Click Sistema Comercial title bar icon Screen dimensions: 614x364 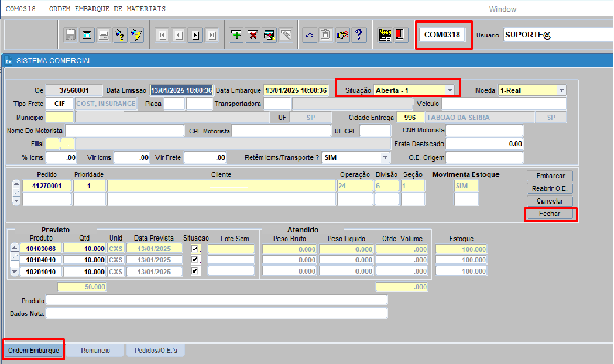tap(8, 61)
